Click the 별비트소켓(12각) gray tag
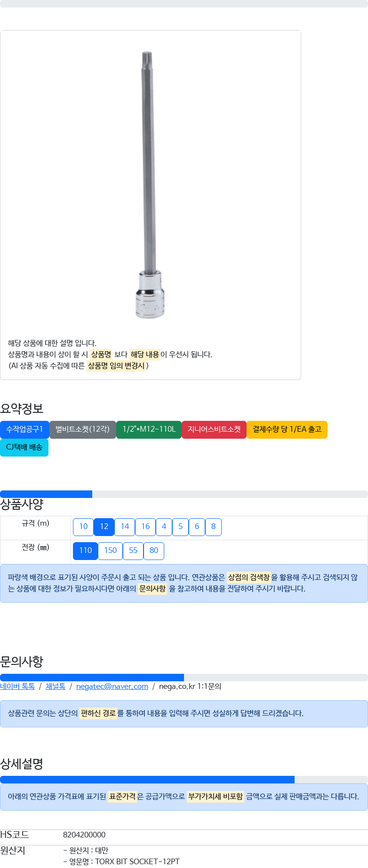Image resolution: width=368 pixels, height=868 pixels. pos(83,430)
